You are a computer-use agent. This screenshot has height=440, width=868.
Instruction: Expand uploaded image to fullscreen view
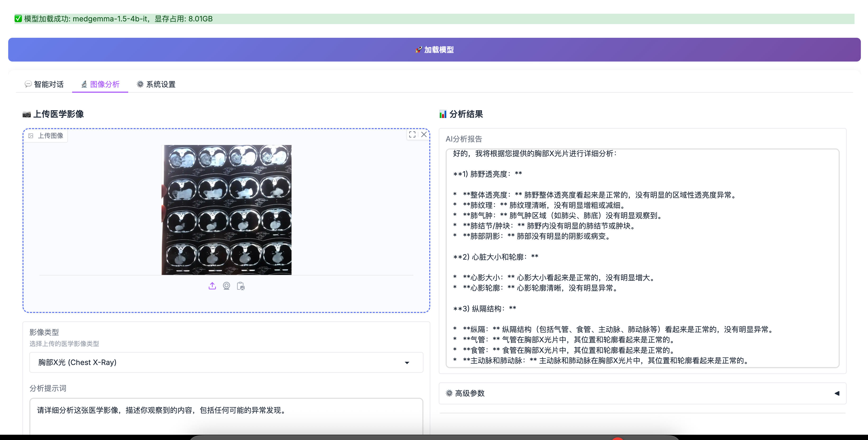[x=412, y=134]
